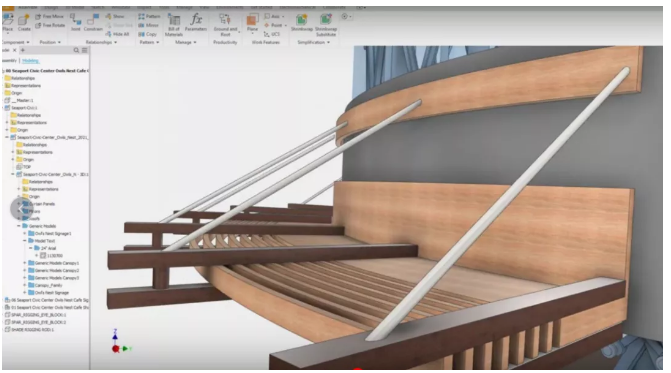This screenshot has width=671, height=373.
Task: Select the Constrain tool
Action: [93, 22]
